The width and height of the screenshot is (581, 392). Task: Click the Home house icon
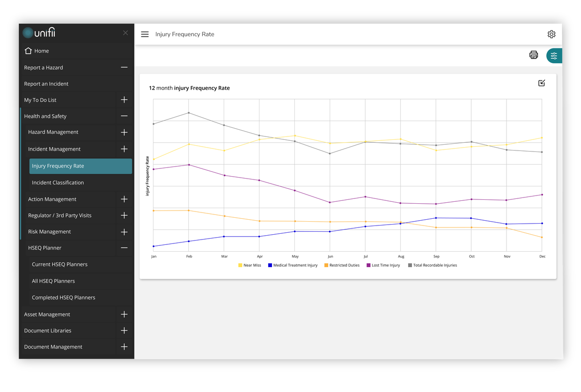pos(28,51)
